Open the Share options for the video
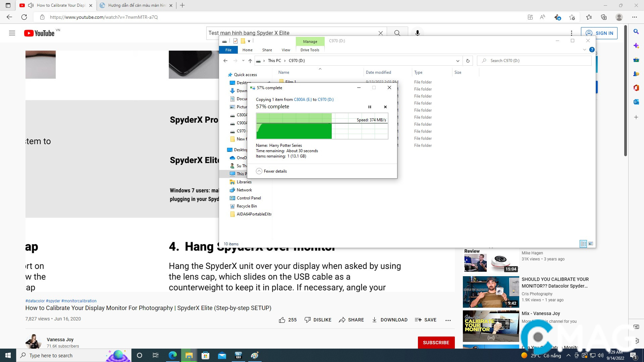The width and height of the screenshot is (644, 362). tap(351, 320)
